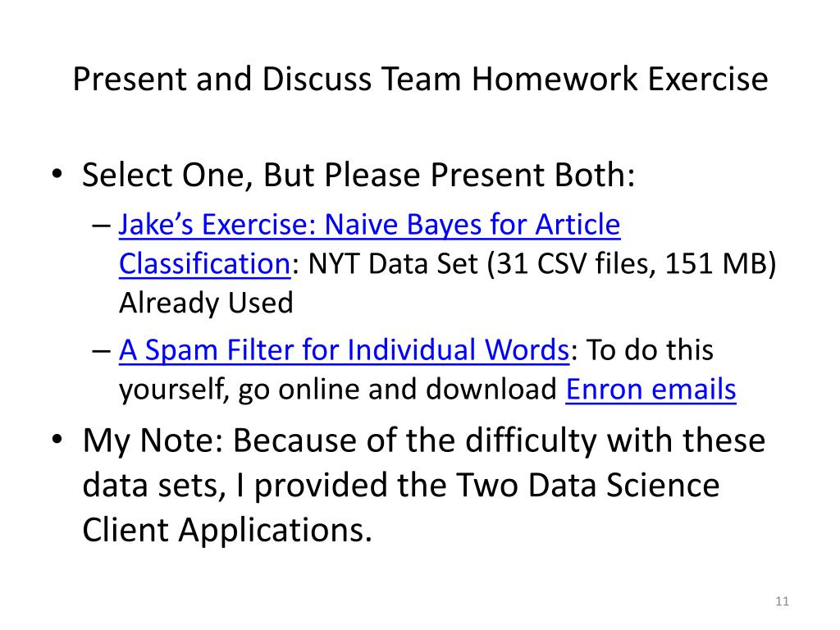Click the 'Classification' underlined link text
The image size is (840, 630).
[x=204, y=263]
